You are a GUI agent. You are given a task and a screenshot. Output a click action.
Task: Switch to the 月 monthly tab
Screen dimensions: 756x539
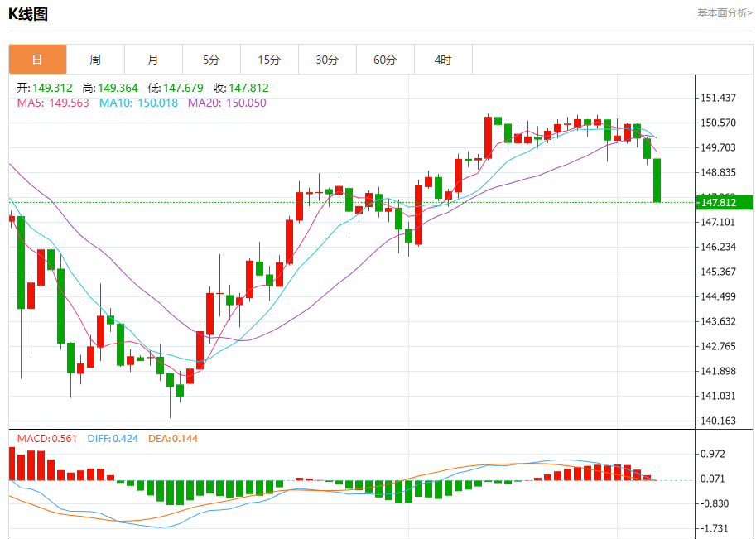tap(153, 60)
